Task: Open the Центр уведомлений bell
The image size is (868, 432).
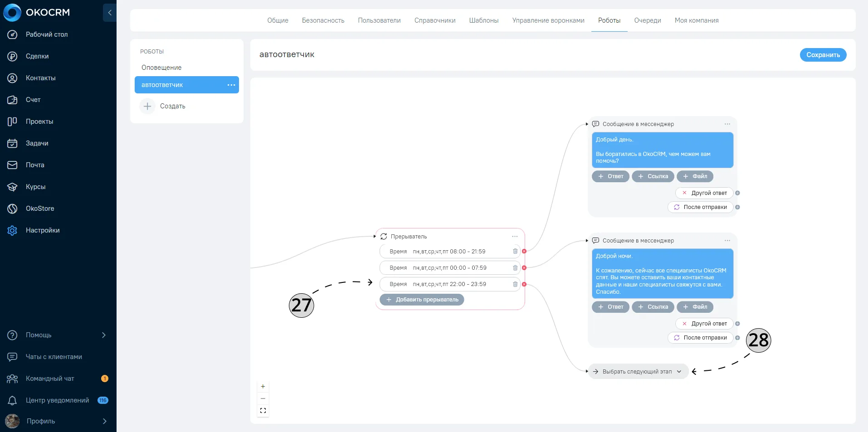Action: pos(12,400)
